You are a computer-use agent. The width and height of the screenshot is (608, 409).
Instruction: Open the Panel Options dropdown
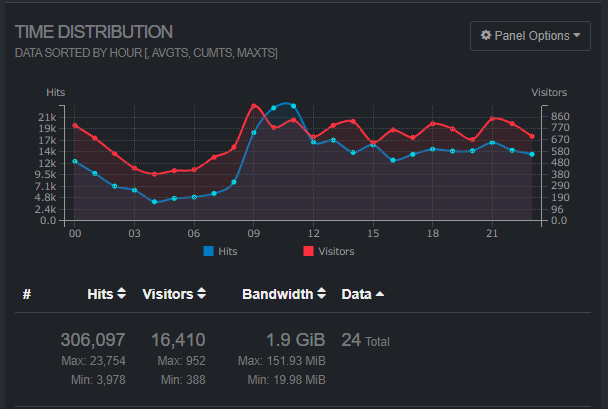coord(530,35)
